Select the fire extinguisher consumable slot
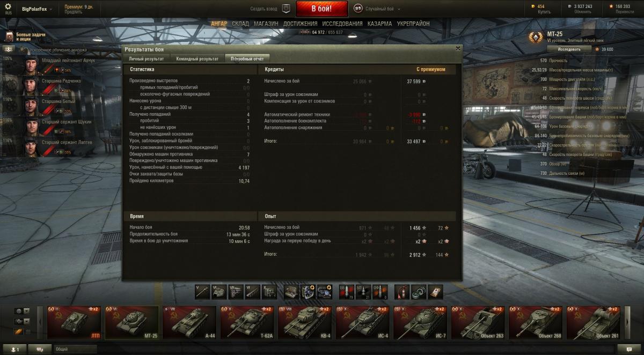The height and width of the screenshot is (355, 644). coord(401,291)
